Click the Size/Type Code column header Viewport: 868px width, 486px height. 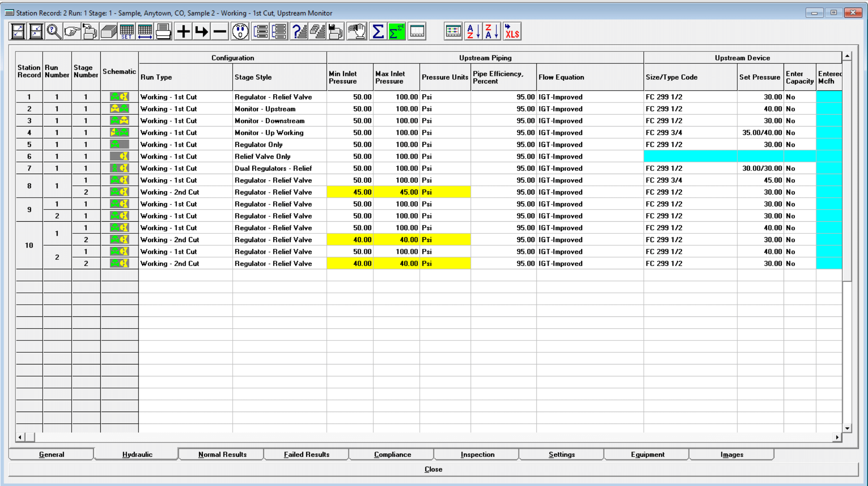(690, 77)
